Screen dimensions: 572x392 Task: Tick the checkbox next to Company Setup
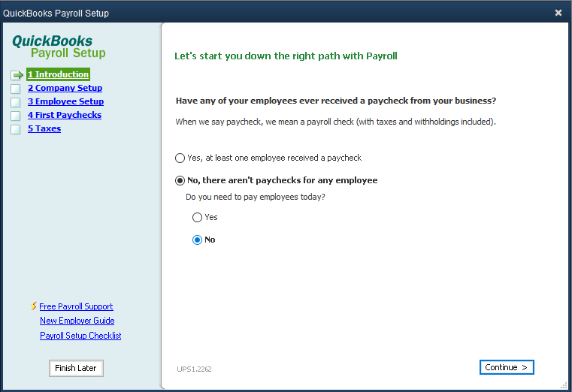tap(15, 89)
